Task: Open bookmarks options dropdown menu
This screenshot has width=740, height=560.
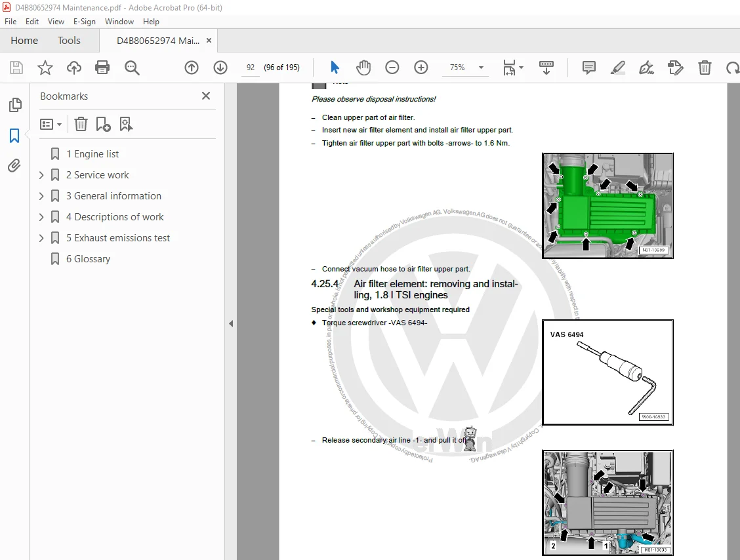Action: pos(51,124)
